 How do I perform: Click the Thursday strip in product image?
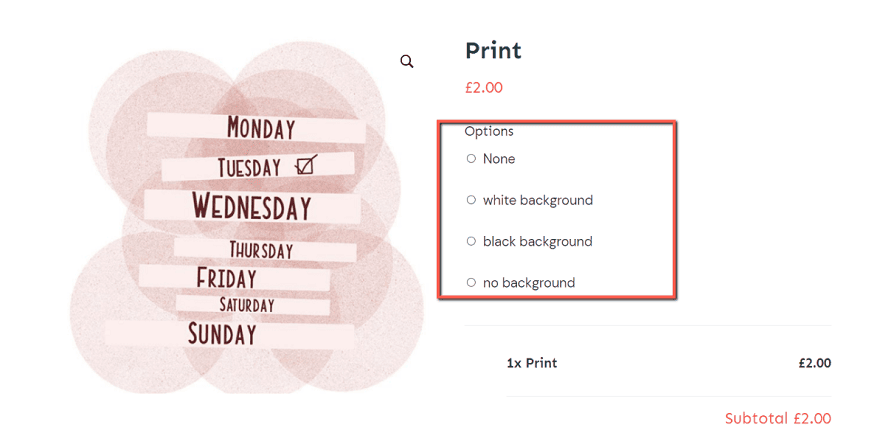click(262, 249)
